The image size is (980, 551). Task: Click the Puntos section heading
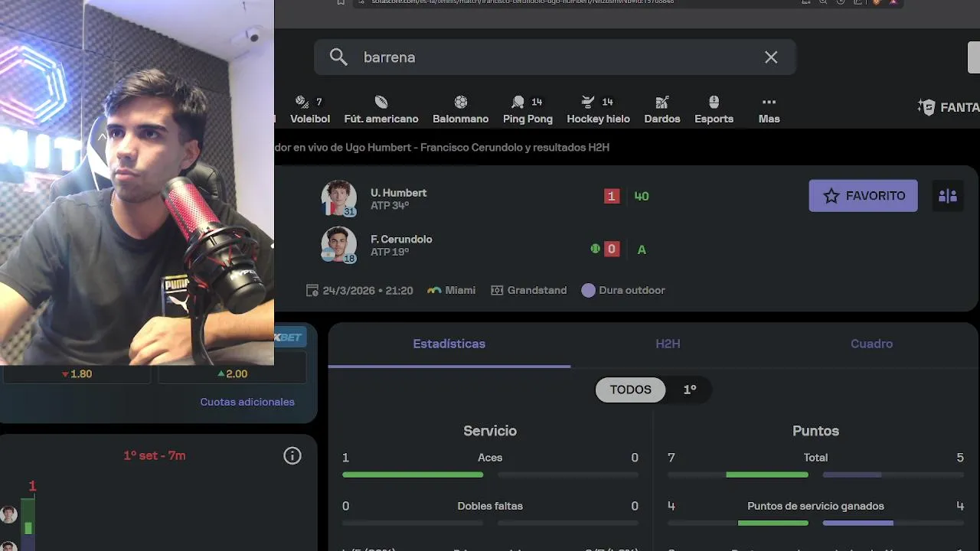coord(815,431)
